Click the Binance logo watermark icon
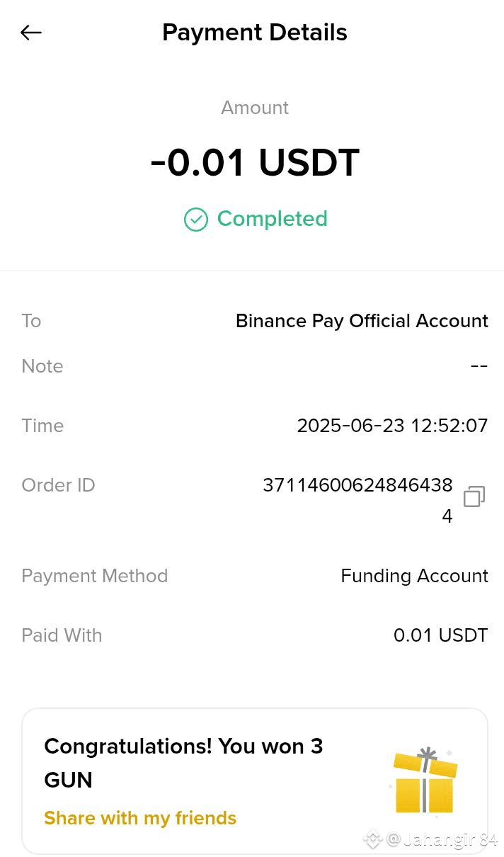Image resolution: width=504 pixels, height=857 pixels. click(x=373, y=839)
